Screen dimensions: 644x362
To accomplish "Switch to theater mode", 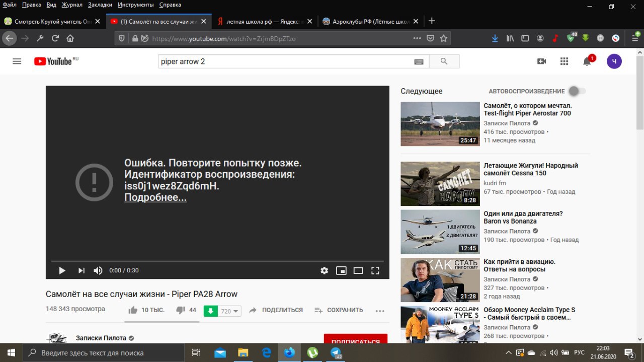I will click(358, 270).
